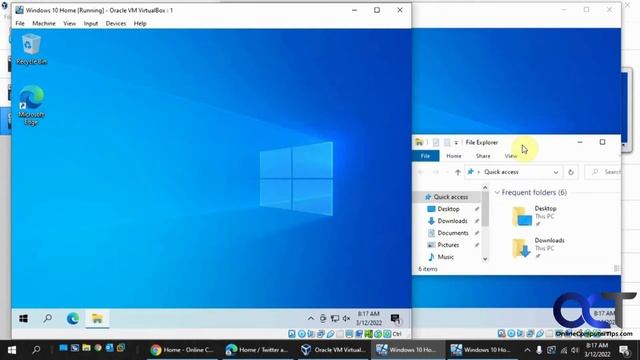
Task: Click the host microphone tray icon
Action: click(539, 350)
